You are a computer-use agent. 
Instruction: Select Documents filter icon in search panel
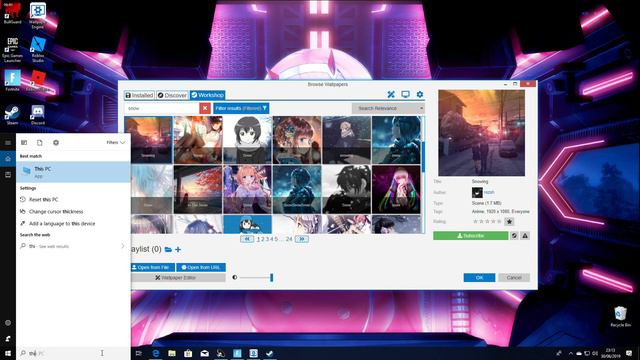coord(40,142)
